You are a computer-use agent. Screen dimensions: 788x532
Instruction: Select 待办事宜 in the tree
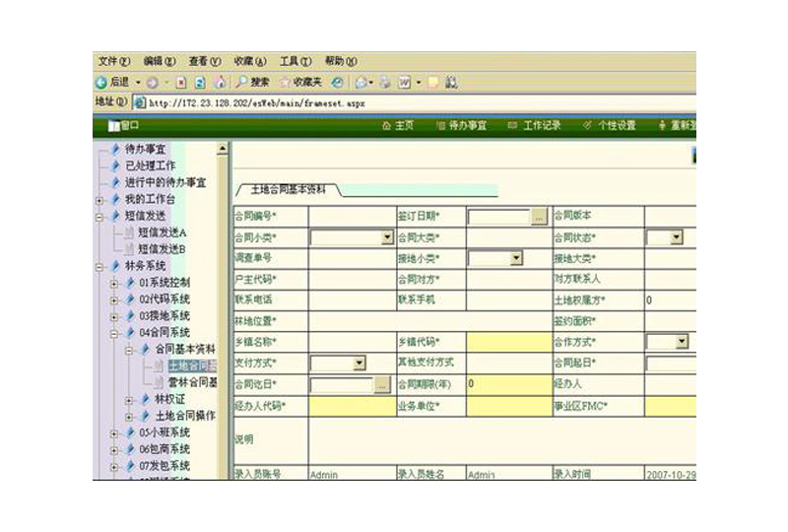pyautogui.click(x=145, y=149)
